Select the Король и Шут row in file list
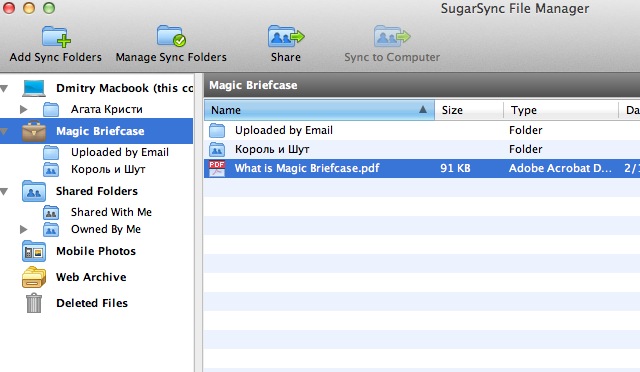Screen dimensions: 640x372 coord(422,149)
